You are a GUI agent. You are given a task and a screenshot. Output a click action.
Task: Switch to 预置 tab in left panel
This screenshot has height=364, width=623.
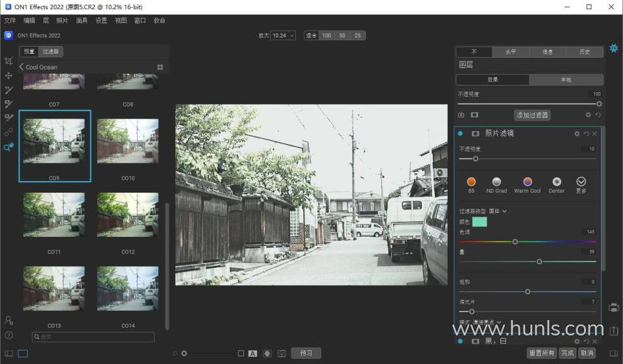[x=29, y=51]
